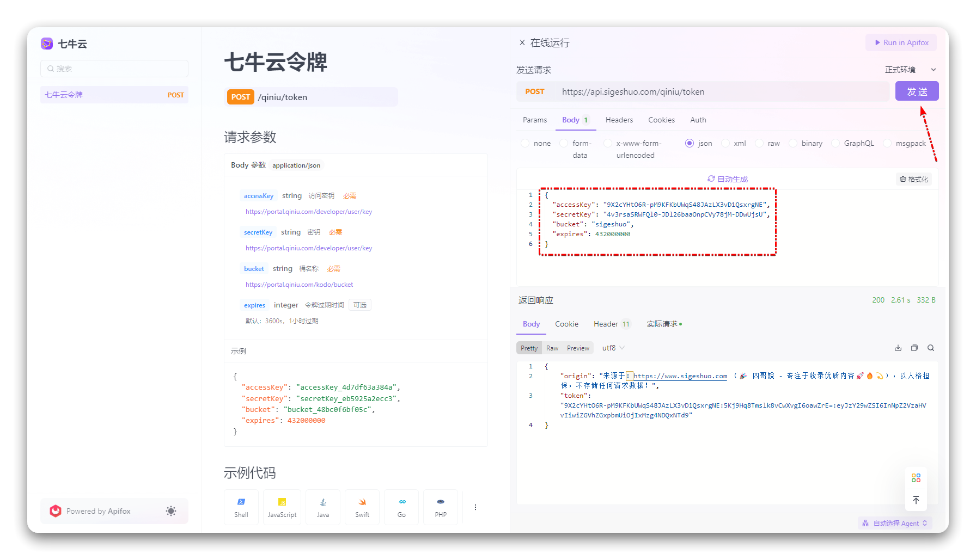
Task: Open the response Cookie tab
Action: tap(566, 324)
